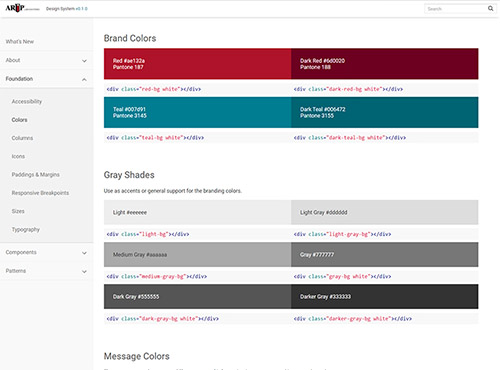The width and height of the screenshot is (500, 370).
Task: Click the Dark Red #6d0020 swatch
Action: click(385, 64)
